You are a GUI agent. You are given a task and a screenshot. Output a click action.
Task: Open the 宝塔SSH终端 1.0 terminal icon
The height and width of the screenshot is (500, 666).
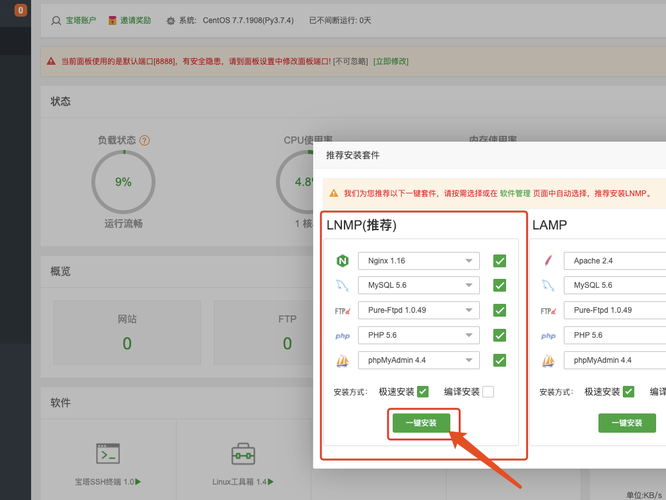point(108,454)
